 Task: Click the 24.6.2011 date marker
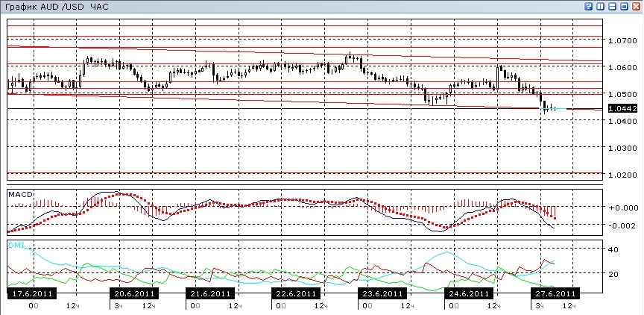tap(469, 293)
